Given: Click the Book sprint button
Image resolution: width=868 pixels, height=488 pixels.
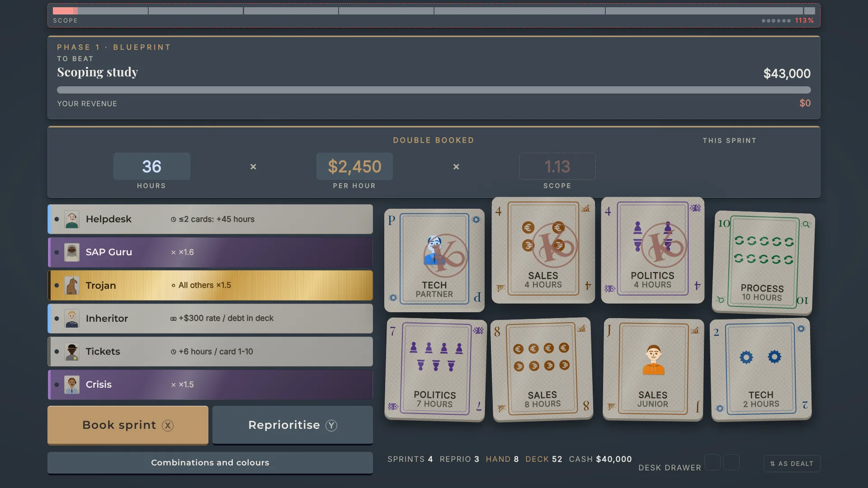Looking at the screenshot, I should (128, 425).
